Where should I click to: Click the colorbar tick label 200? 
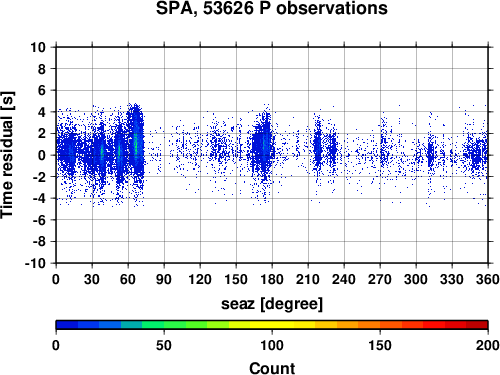coord(488,345)
